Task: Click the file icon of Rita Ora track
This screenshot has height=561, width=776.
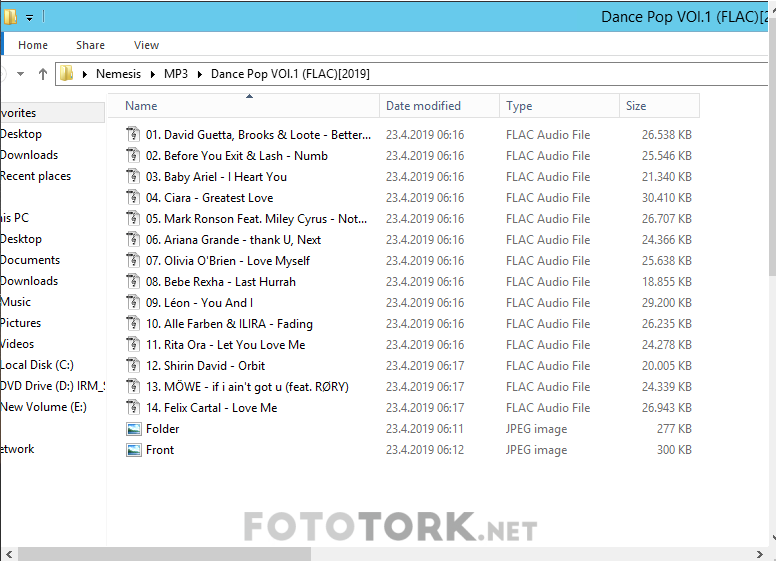Action: coord(133,344)
